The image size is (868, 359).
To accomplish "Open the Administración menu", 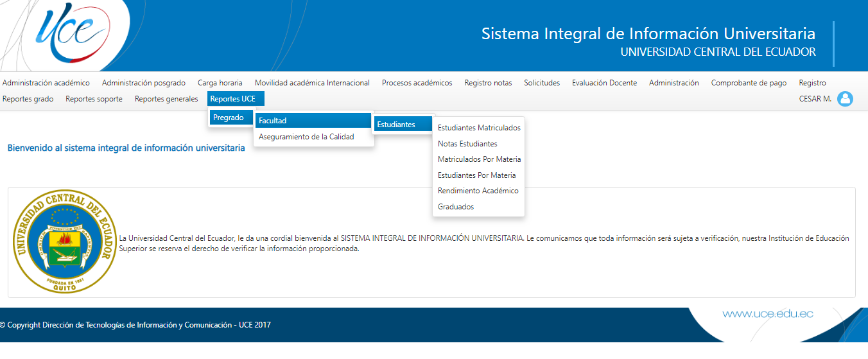I will 674,83.
